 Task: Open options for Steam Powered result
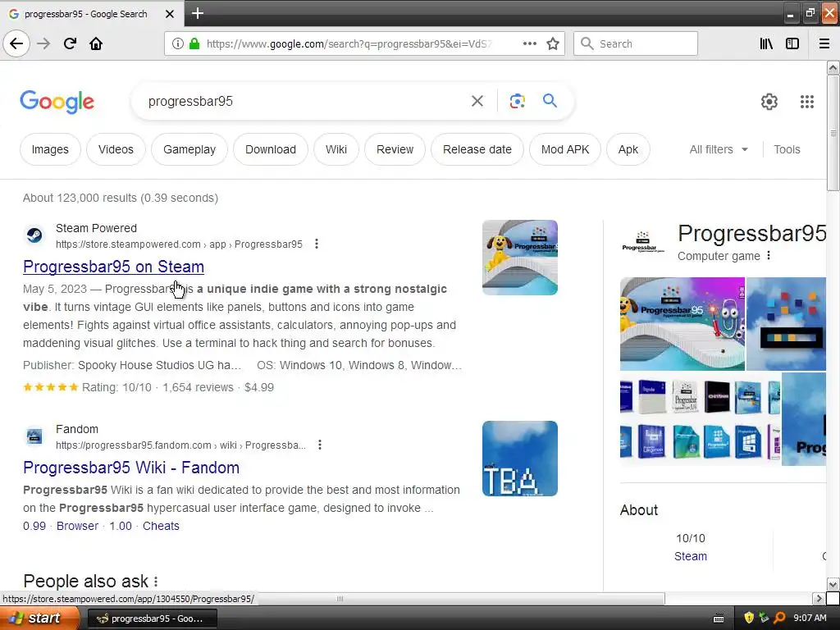click(317, 244)
